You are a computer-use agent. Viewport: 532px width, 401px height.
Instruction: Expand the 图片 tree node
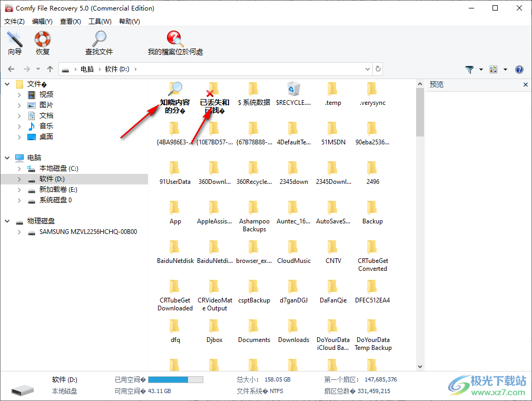pyautogui.click(x=19, y=105)
